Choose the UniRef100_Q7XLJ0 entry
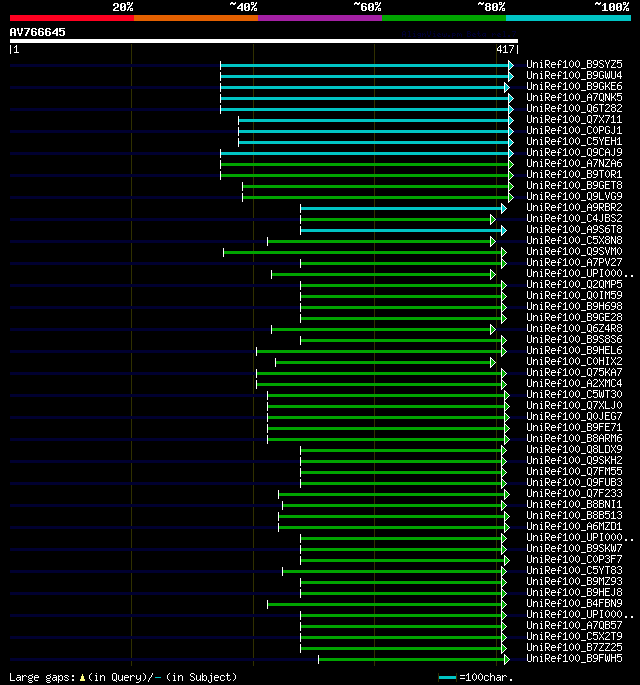The height and width of the screenshot is (685, 640). 574,405
